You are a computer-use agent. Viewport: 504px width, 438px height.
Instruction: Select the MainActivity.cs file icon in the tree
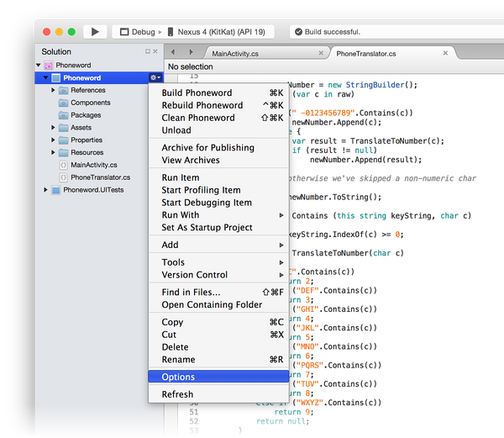click(x=63, y=165)
